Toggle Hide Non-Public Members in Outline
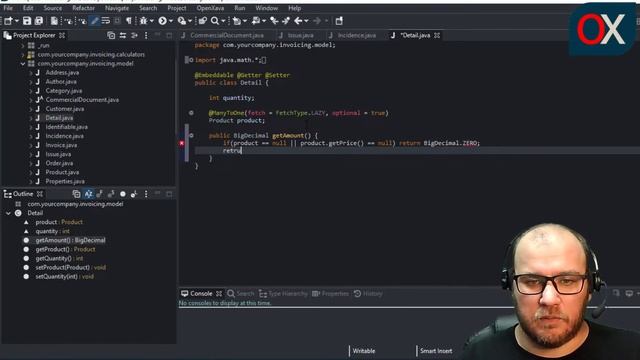The width and height of the screenshot is (640, 360). [x=123, y=194]
